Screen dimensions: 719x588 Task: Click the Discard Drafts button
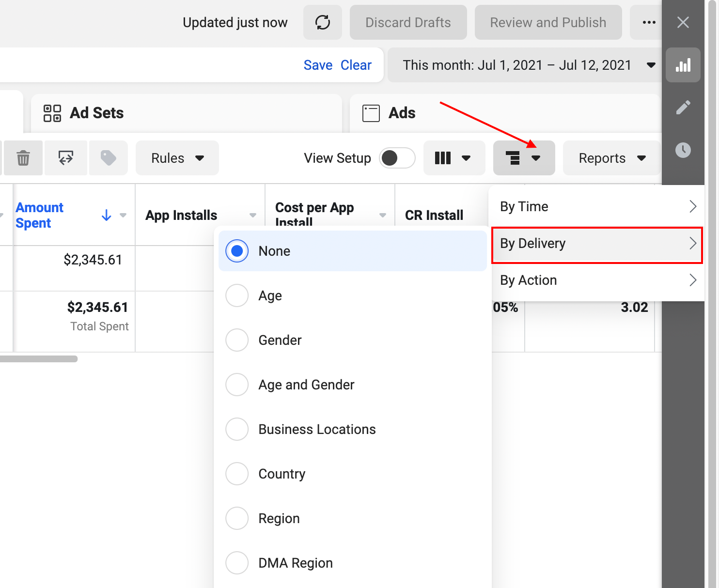coord(408,22)
